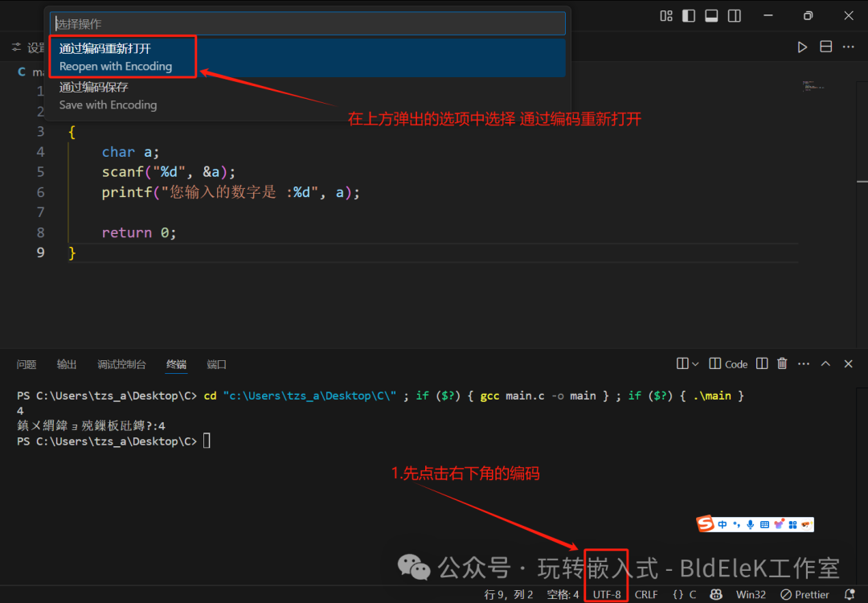Click terminal prompt input area
The width and height of the screenshot is (868, 603).
click(x=207, y=441)
